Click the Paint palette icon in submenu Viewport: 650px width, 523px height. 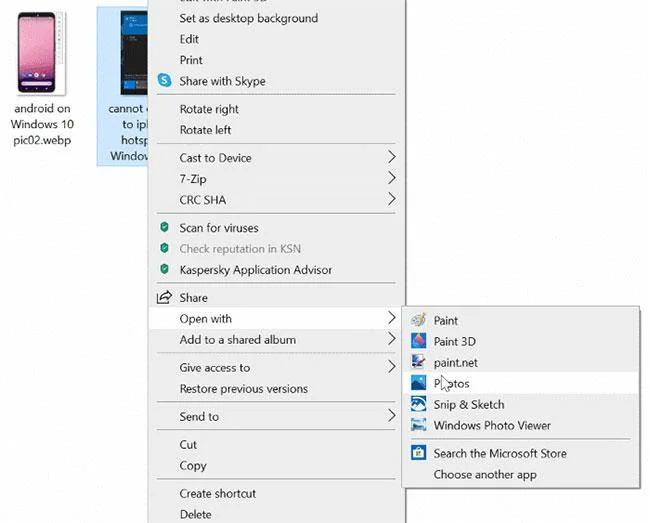pos(418,320)
